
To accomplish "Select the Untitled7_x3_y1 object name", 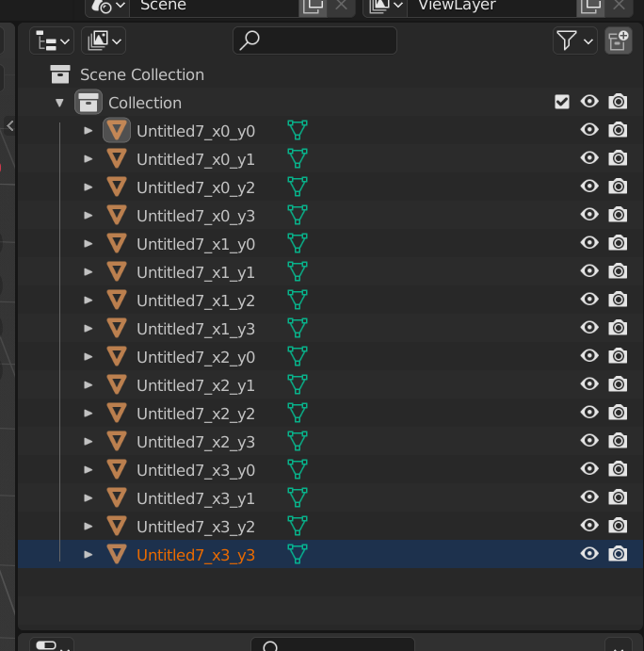I will coord(196,498).
